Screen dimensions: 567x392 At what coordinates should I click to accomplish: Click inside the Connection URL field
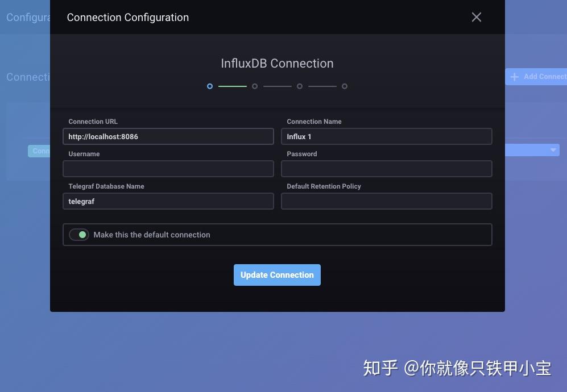168,136
